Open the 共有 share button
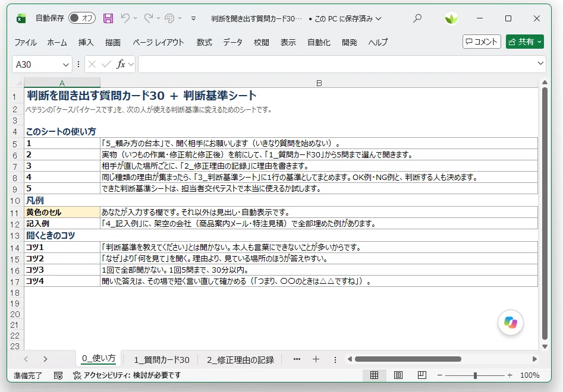 point(524,42)
